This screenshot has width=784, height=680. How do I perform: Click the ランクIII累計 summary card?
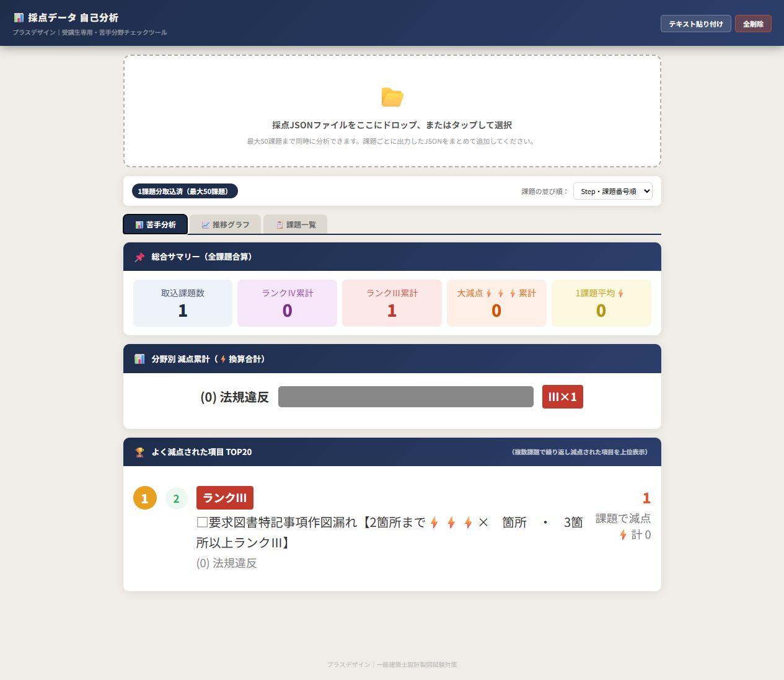pos(392,303)
